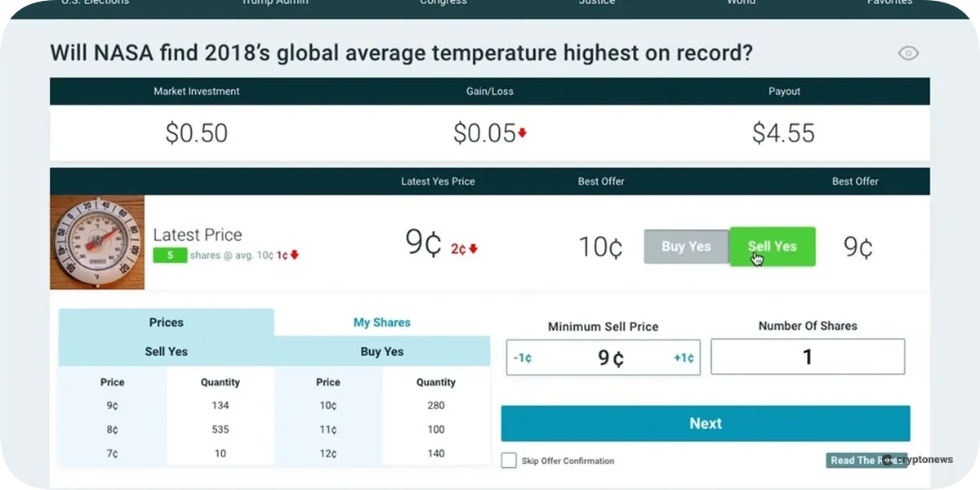Click the Gain/Loss value $0.05

pyautogui.click(x=485, y=134)
